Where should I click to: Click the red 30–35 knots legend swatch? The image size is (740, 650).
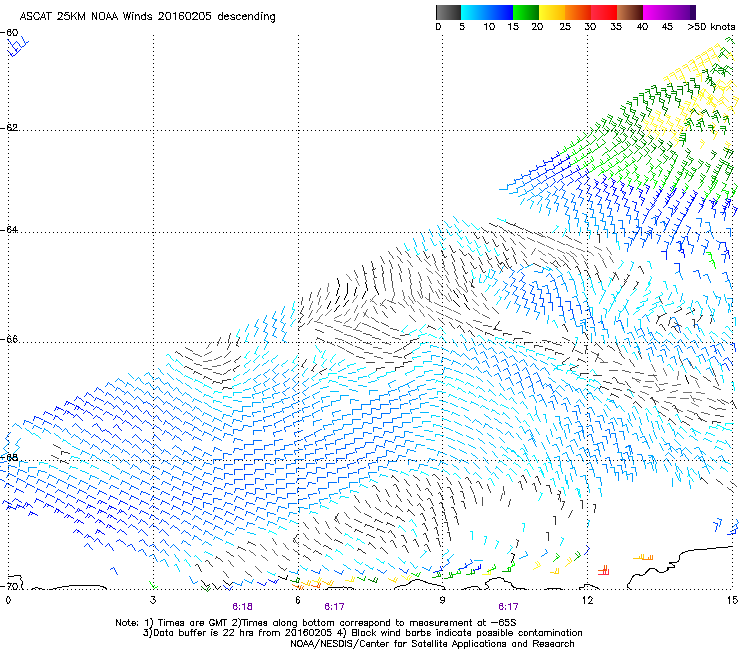pyautogui.click(x=604, y=12)
